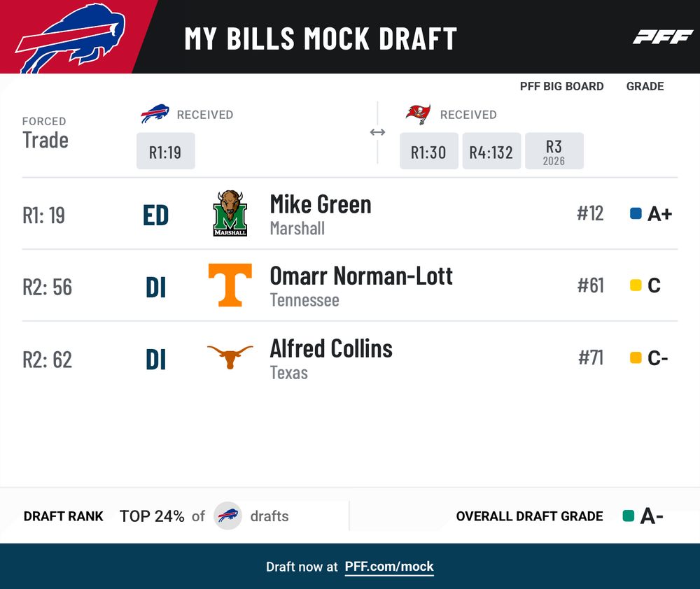The height and width of the screenshot is (589, 700).
Task: Click player name Mike Green
Action: tap(321, 204)
